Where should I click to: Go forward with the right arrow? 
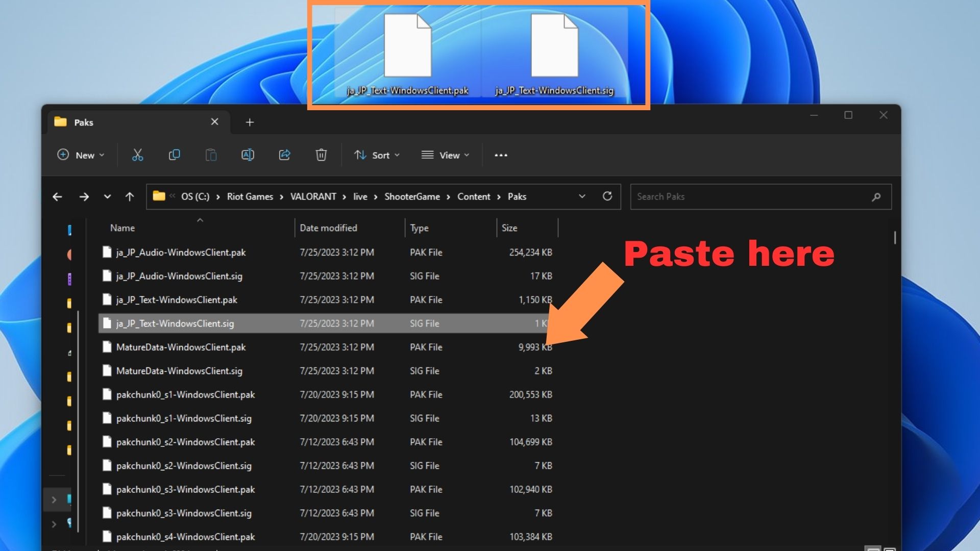(84, 196)
